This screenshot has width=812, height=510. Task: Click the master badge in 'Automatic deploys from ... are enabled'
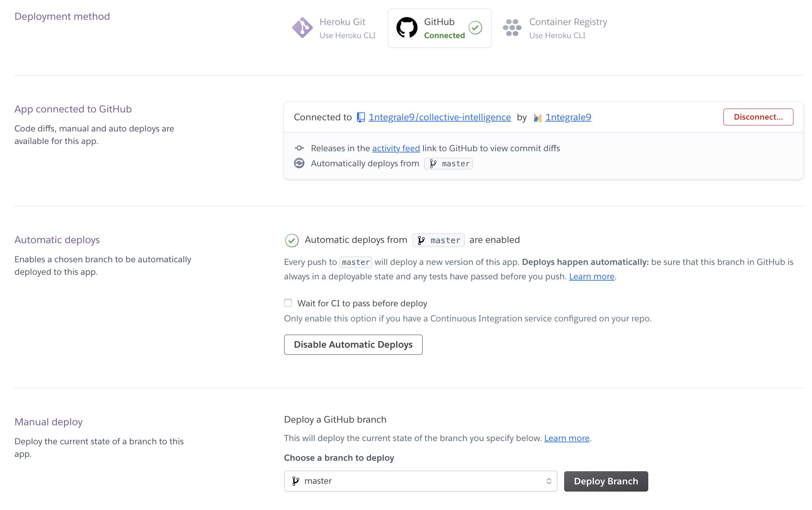[438, 240]
